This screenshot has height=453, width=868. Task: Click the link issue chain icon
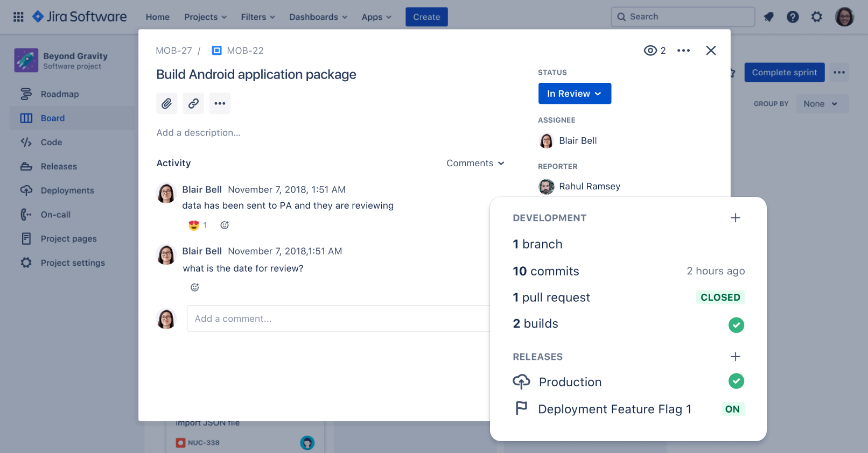tap(193, 103)
